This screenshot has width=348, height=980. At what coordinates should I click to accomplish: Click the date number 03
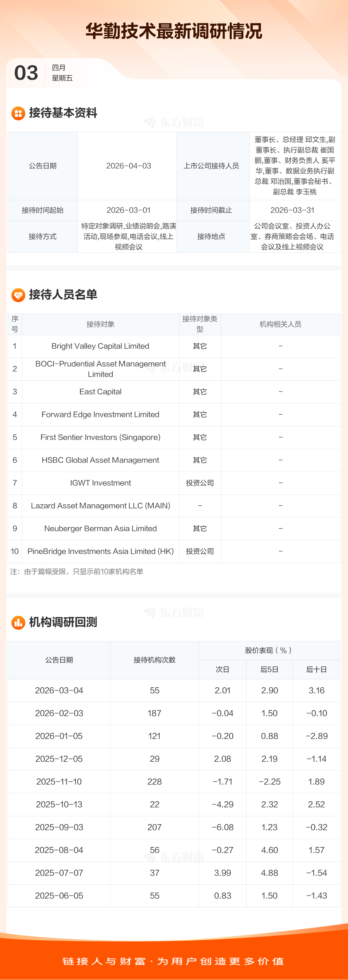click(26, 73)
